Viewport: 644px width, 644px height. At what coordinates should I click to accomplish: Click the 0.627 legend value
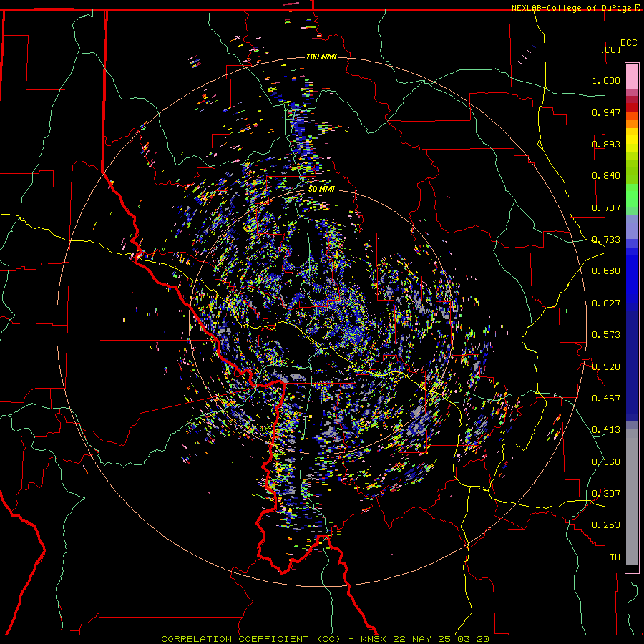point(606,303)
